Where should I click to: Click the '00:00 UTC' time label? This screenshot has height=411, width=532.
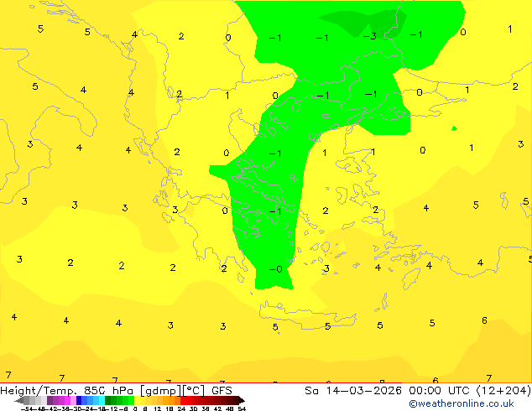click(441, 391)
